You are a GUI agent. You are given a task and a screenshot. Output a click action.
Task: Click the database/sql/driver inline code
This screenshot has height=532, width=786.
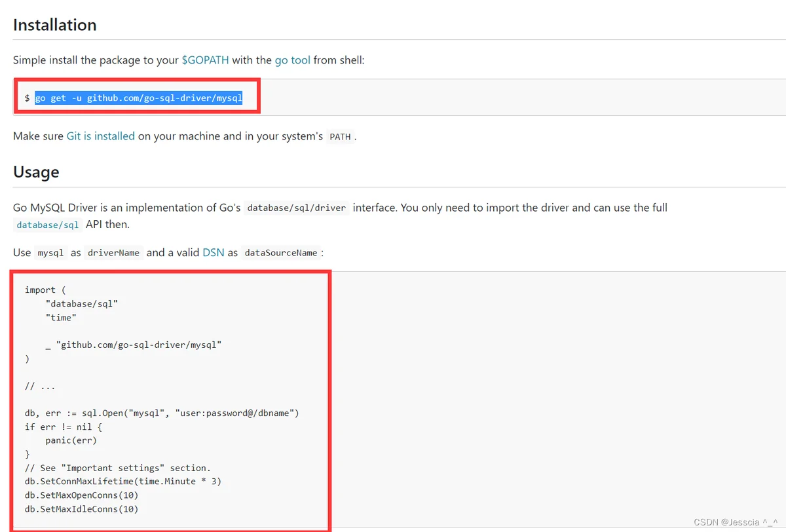(296, 208)
